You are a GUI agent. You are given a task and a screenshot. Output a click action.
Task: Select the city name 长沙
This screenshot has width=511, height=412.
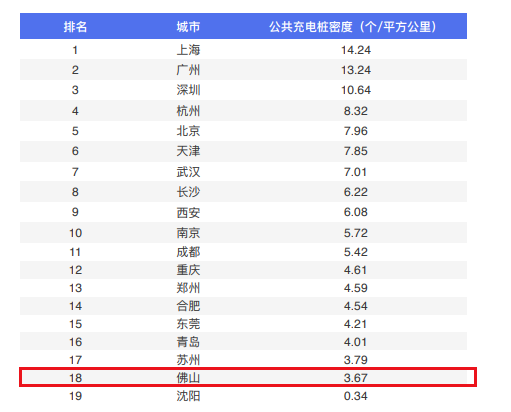click(188, 192)
